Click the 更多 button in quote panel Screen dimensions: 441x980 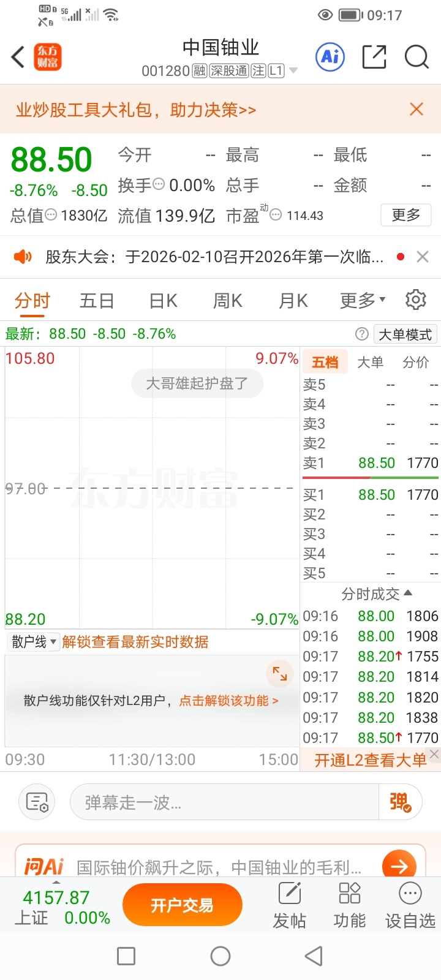pos(406,215)
